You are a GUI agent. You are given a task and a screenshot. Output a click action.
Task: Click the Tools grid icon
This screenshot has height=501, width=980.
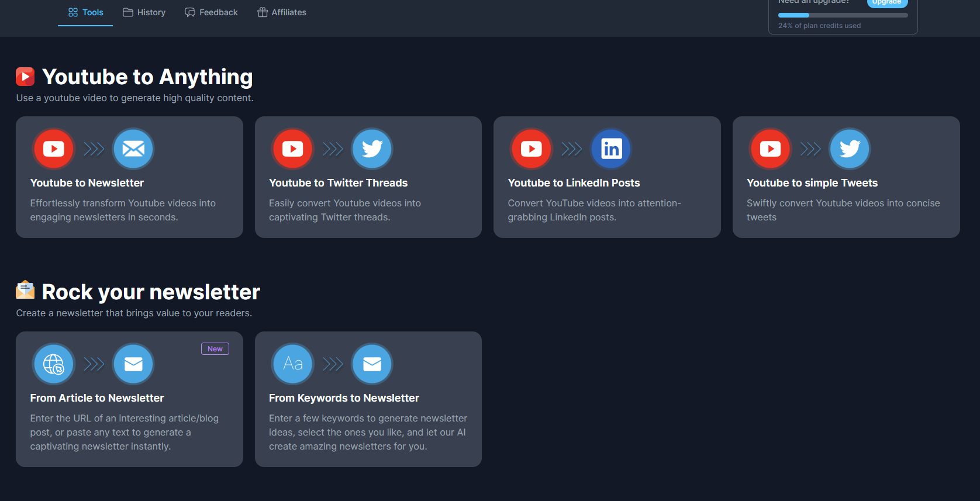tap(73, 12)
